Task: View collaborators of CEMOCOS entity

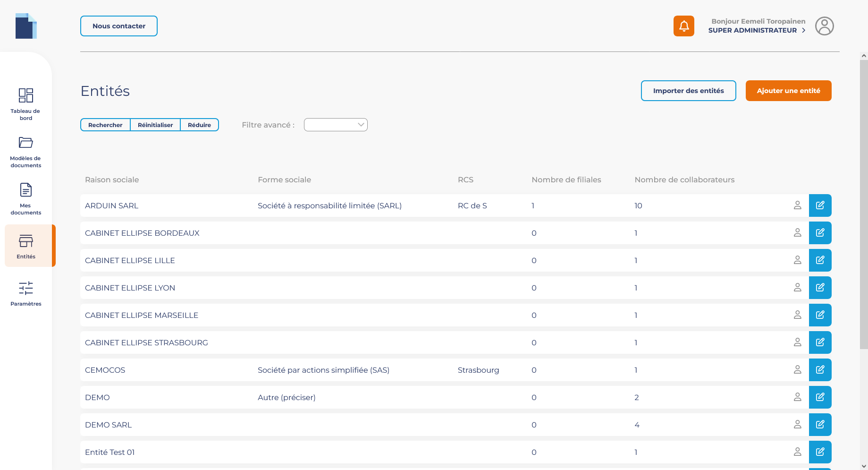Action: click(x=797, y=370)
